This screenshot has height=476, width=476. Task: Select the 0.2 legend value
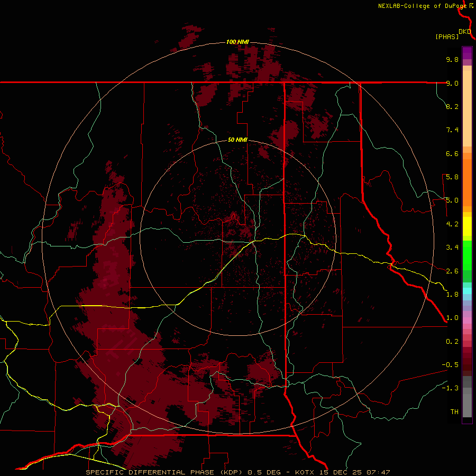pos(452,342)
